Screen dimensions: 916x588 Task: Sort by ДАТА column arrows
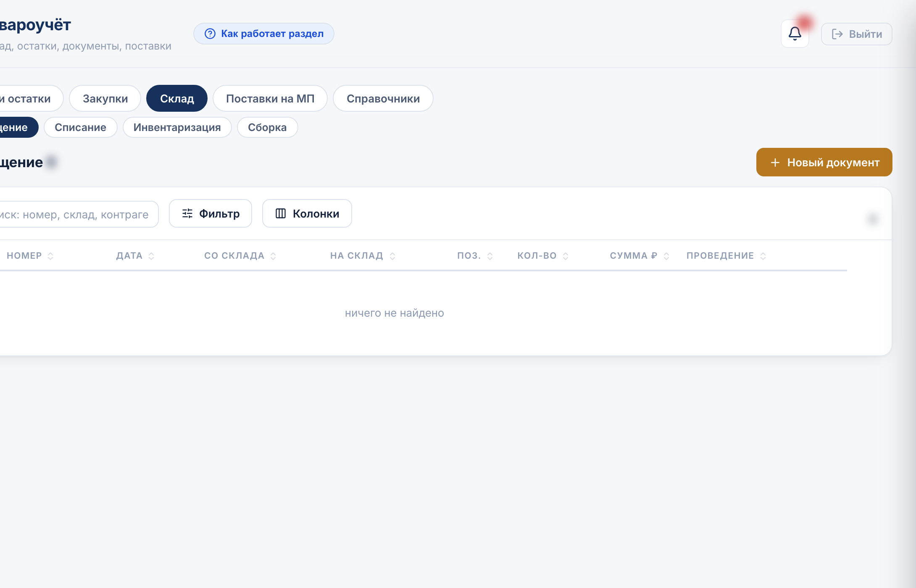pos(151,256)
